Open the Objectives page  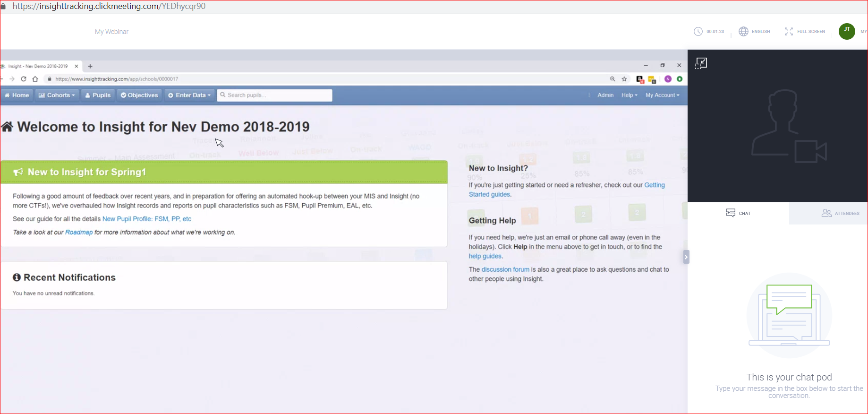[x=139, y=95]
